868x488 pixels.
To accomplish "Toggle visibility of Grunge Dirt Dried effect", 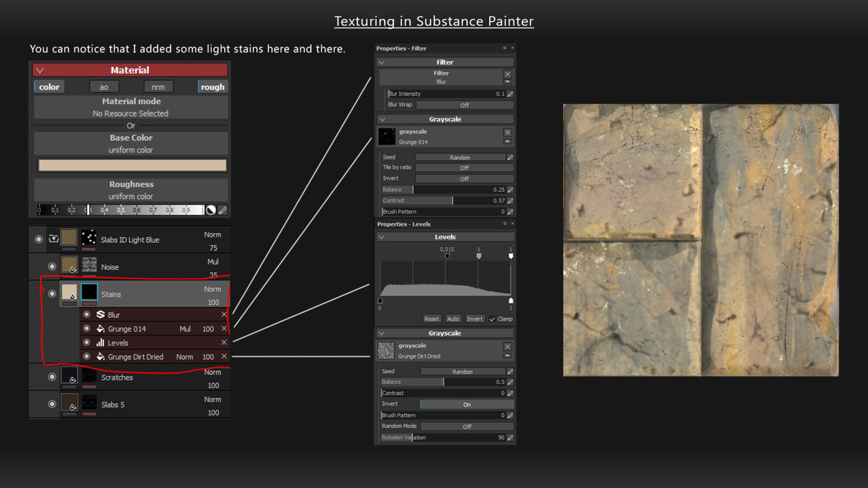I will tap(87, 357).
